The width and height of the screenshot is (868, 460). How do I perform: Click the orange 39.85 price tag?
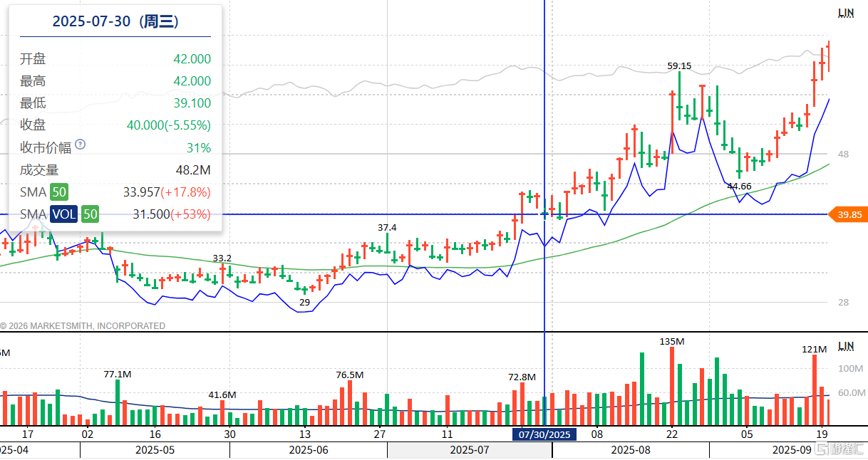[848, 214]
